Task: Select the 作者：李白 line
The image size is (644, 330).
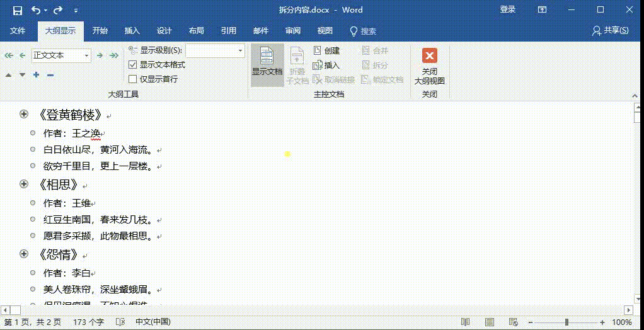Action: tap(67, 273)
